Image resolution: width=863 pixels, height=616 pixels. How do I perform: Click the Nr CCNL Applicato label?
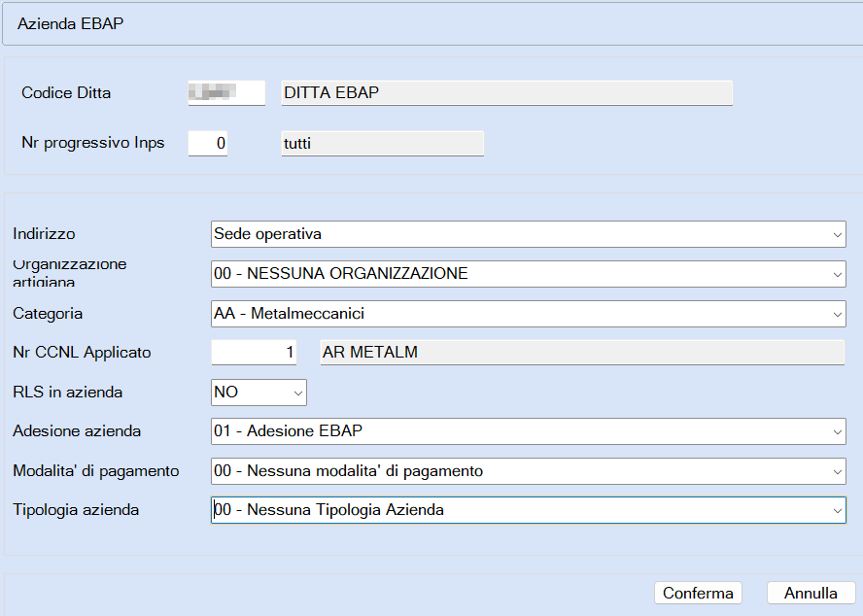[x=82, y=353]
